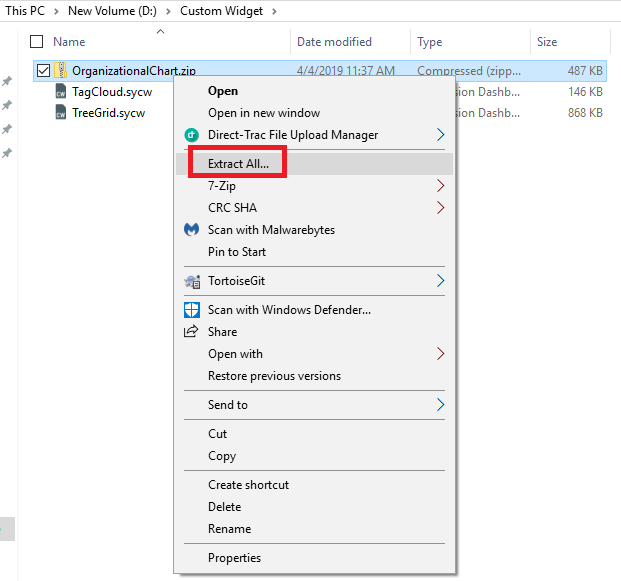621x581 pixels.
Task: Choose Extract All from context menu
Action: [238, 164]
